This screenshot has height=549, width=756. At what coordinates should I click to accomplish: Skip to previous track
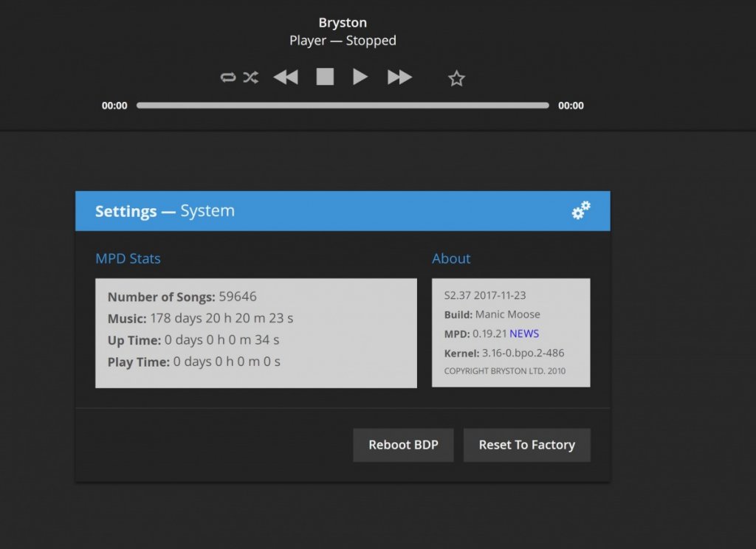[286, 77]
